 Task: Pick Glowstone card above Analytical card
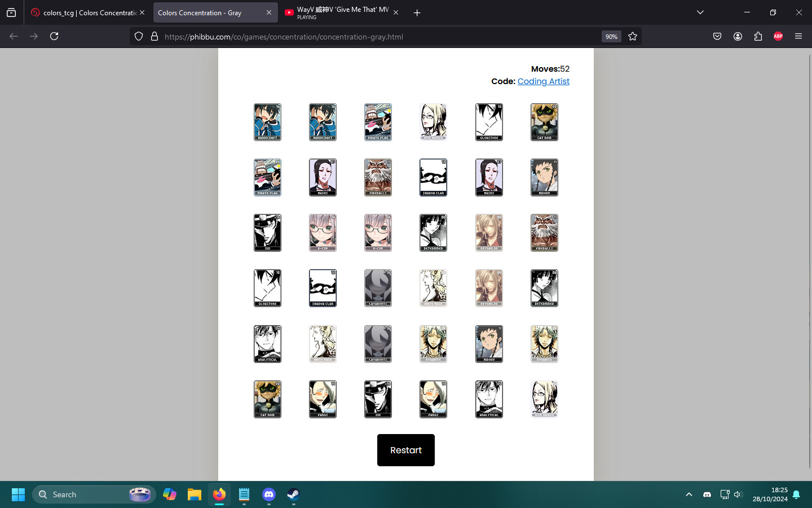tap(267, 288)
